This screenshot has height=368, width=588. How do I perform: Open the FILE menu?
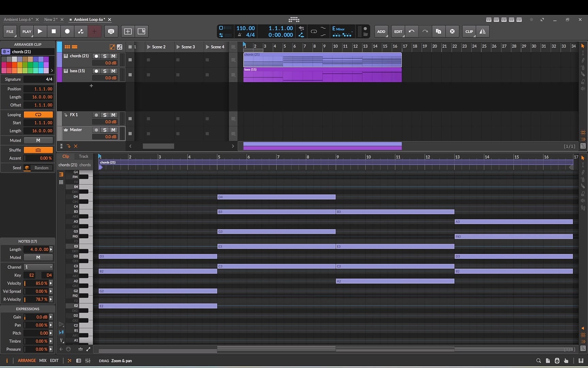pyautogui.click(x=10, y=31)
